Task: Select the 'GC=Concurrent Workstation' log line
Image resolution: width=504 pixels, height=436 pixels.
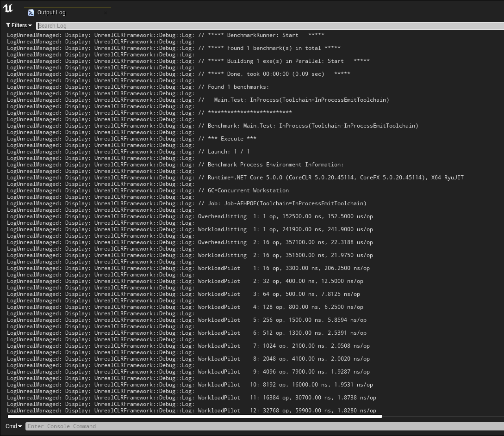Action: click(148, 190)
